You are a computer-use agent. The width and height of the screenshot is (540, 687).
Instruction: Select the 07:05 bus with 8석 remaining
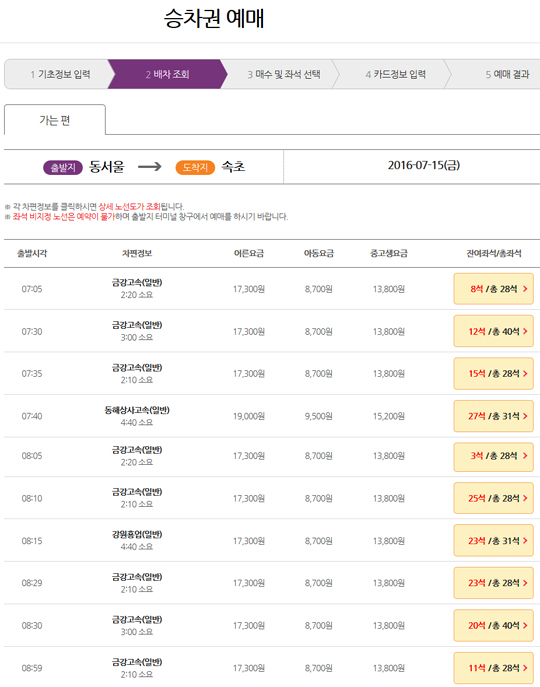tap(494, 289)
